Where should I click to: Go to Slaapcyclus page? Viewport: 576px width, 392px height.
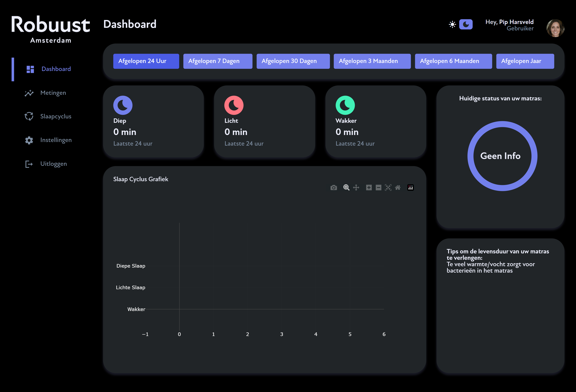(56, 116)
